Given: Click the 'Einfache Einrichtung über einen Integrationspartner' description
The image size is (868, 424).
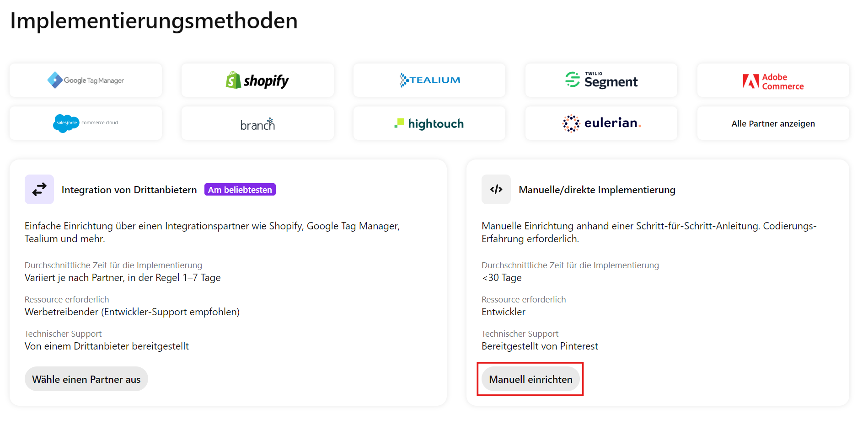Looking at the screenshot, I should point(212,232).
